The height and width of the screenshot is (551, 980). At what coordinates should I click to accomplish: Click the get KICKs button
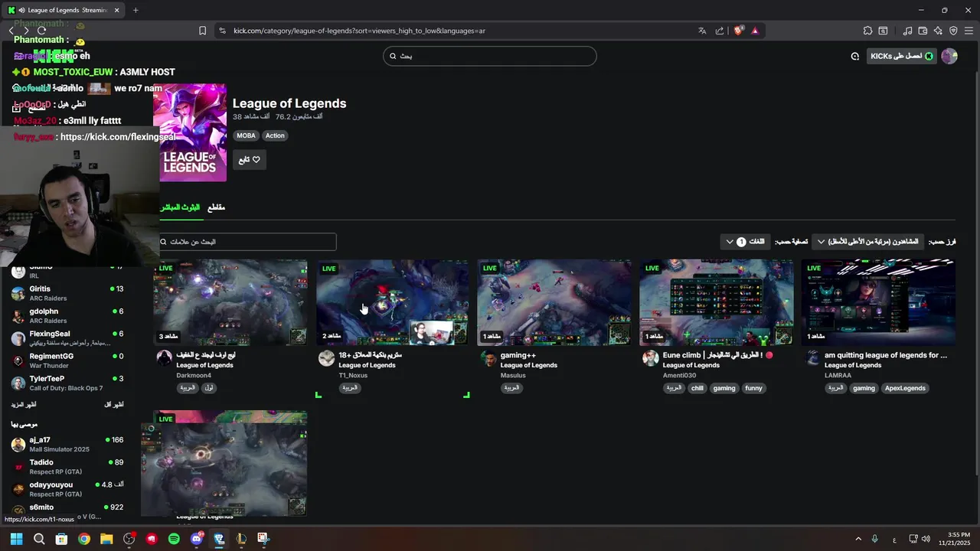pos(901,56)
